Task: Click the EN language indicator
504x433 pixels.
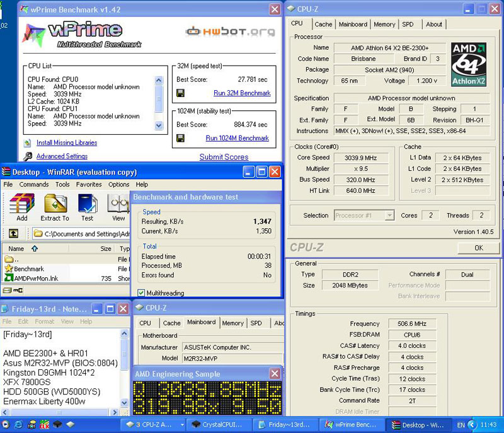Action: (461, 425)
